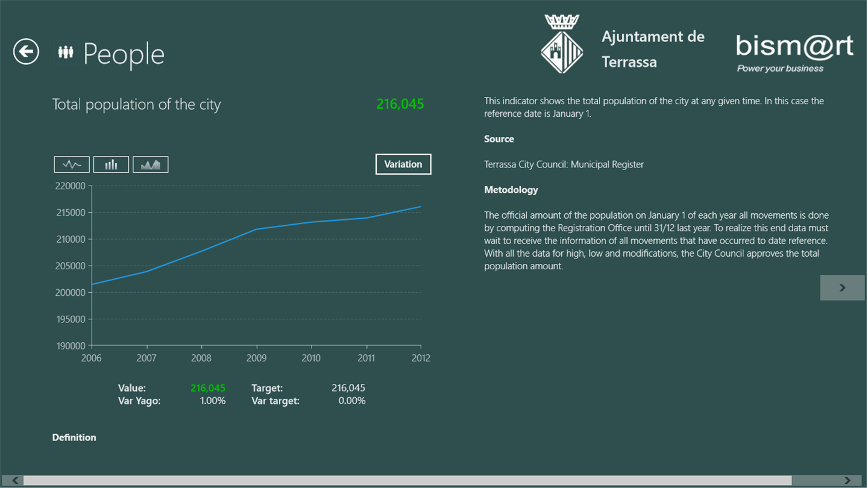Click the Terrassa coat of arms logo
This screenshot has width=868, height=488.
pos(562,44)
